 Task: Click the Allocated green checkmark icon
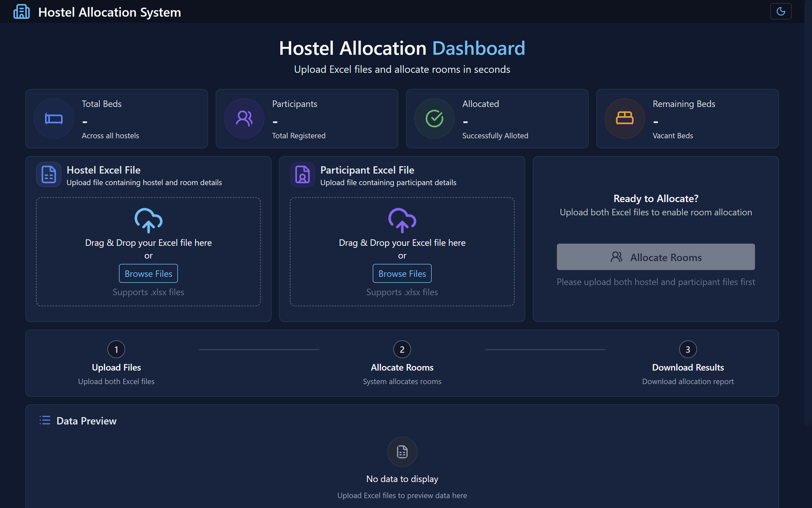point(434,119)
